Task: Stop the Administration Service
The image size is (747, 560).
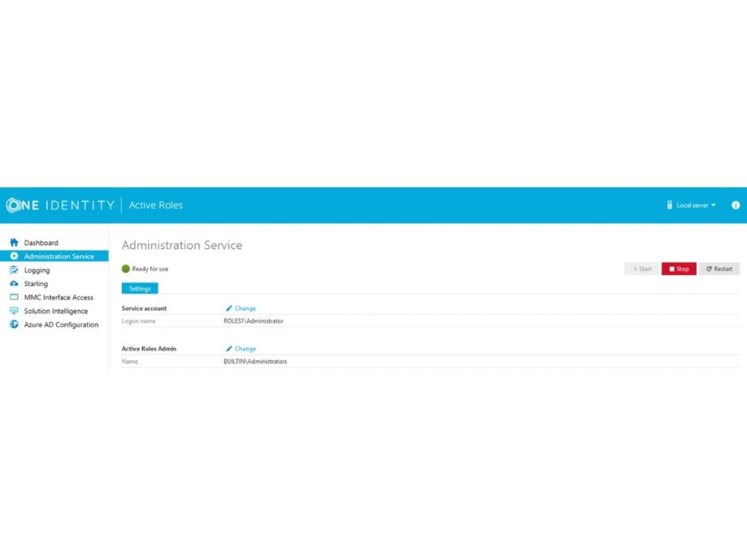Action: [679, 269]
